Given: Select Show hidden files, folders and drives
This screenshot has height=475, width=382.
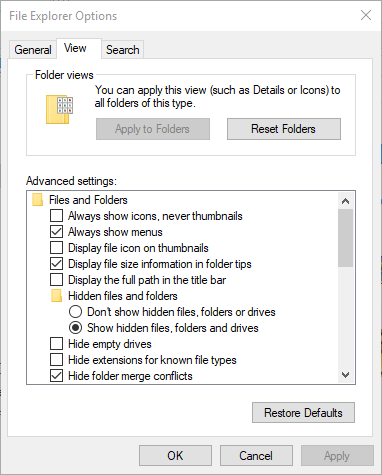Looking at the screenshot, I should tap(75, 328).
